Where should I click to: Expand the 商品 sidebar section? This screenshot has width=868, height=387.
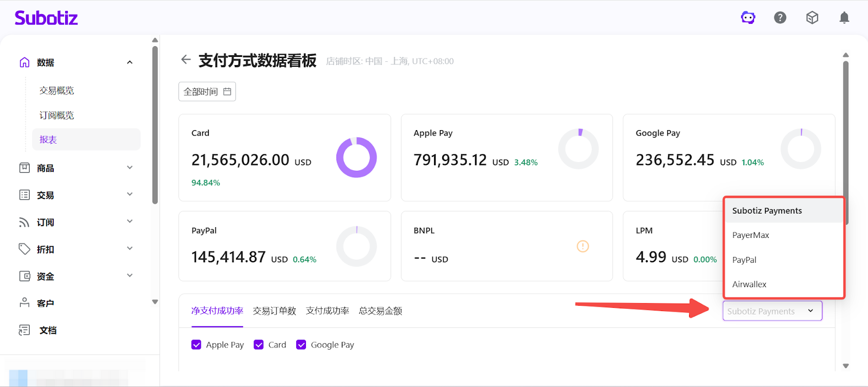click(76, 168)
